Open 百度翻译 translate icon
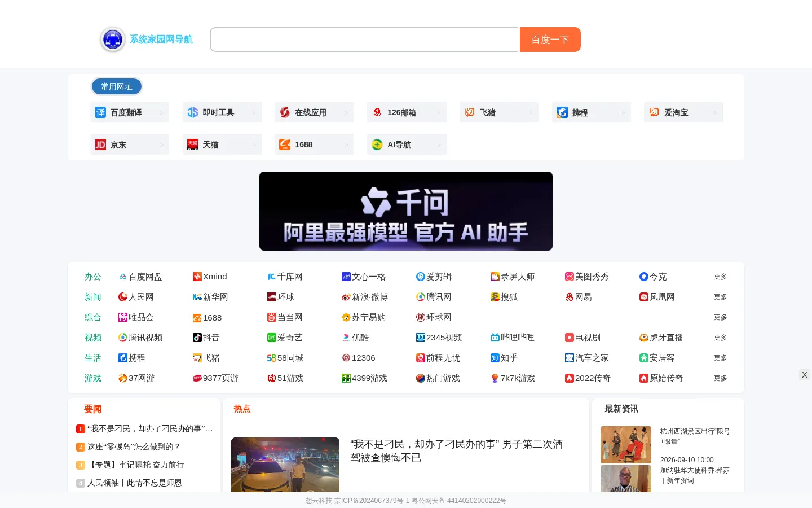Viewport: 812px width, 508px height. [x=100, y=112]
